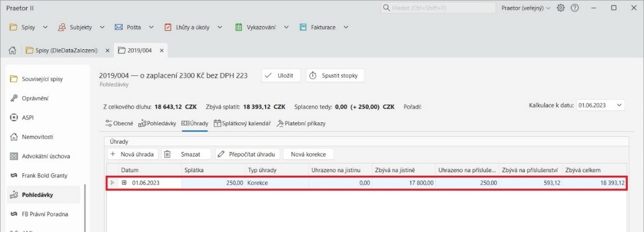Click the Advokátní úschova safe icon

click(x=13, y=156)
